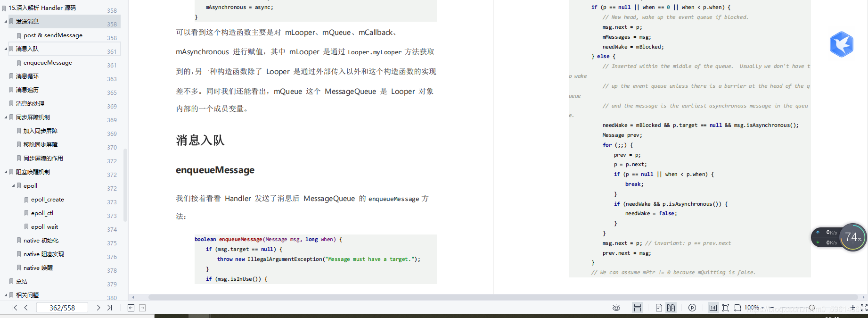Click the page number input field
Screen dimensions: 868x318
[x=62, y=308]
